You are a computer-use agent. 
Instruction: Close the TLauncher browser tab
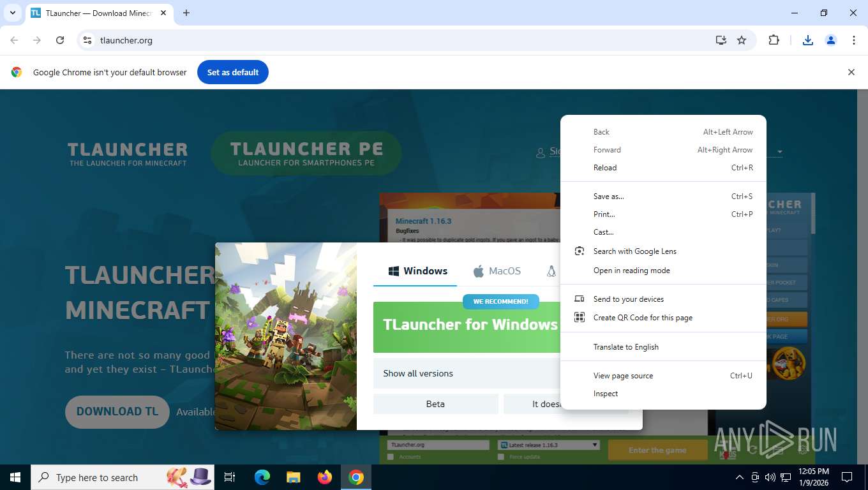click(164, 13)
